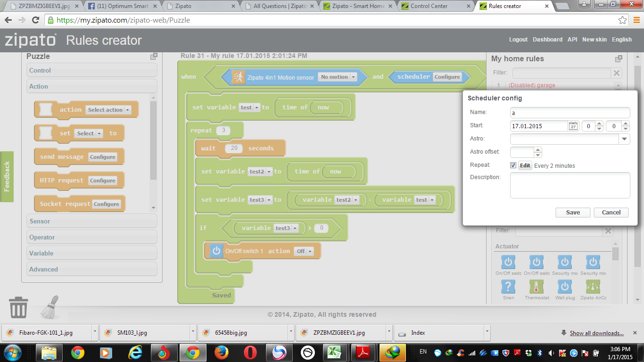Click the Description text area

[x=570, y=185]
